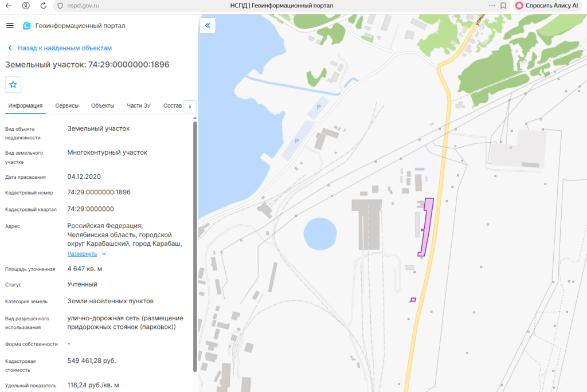The width and height of the screenshot is (587, 392).
Task: Open the Состав tab
Action: (x=172, y=106)
